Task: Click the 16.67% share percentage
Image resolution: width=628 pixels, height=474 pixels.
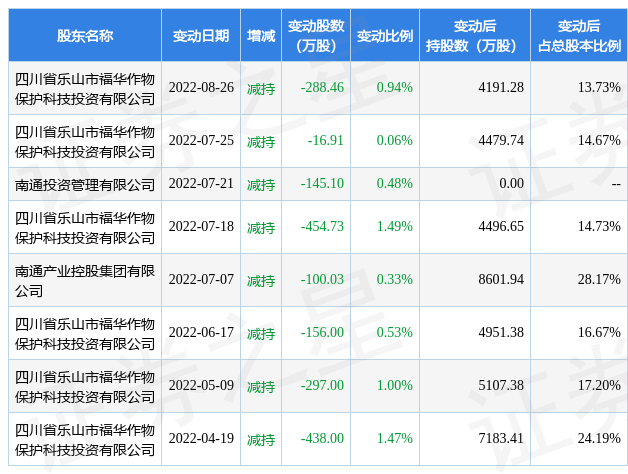Action: pos(599,332)
